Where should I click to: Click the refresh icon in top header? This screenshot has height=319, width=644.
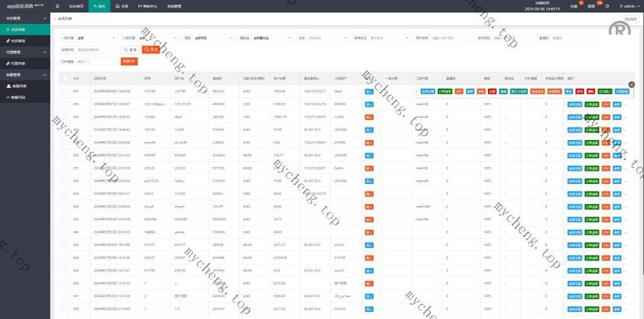607,6
